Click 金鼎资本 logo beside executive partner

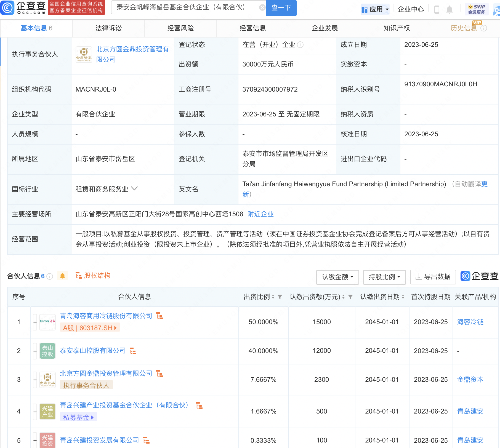pos(84,54)
